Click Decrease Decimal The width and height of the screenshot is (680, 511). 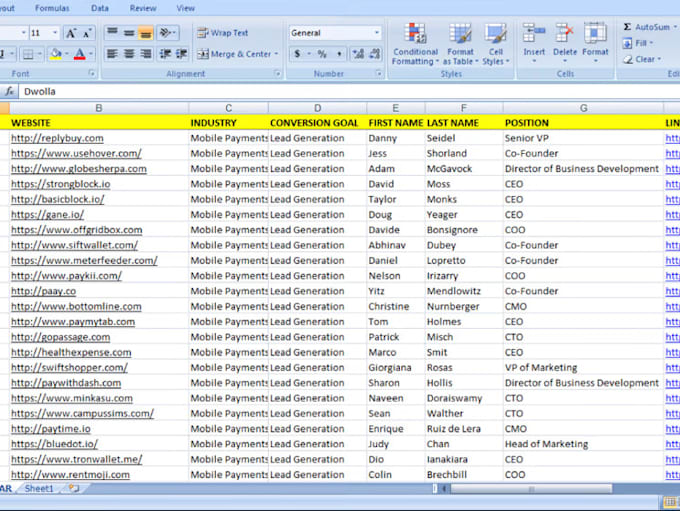click(x=375, y=54)
